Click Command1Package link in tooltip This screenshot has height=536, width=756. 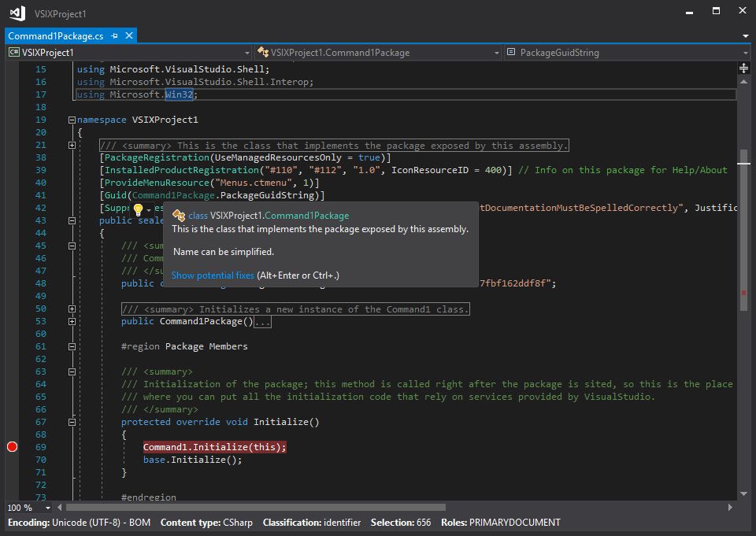tap(306, 216)
